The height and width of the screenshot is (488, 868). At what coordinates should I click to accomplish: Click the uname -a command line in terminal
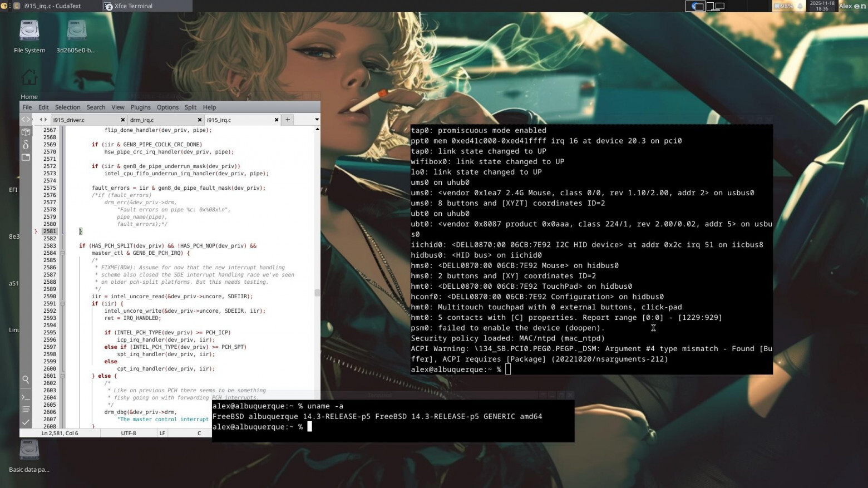point(325,406)
